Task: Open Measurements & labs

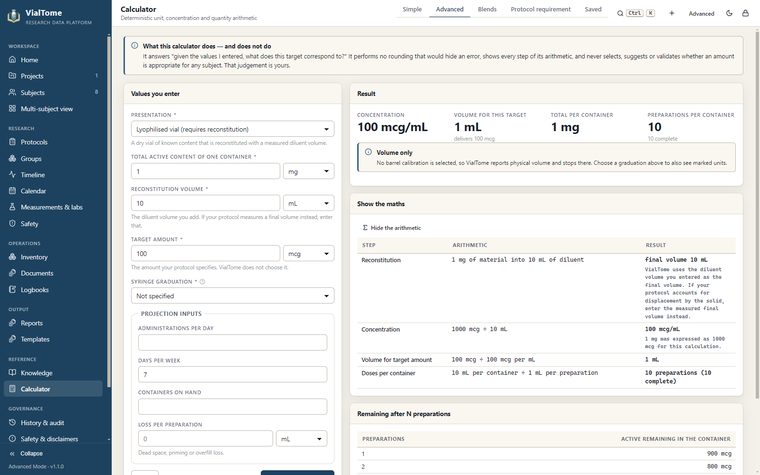Action: click(x=53, y=207)
